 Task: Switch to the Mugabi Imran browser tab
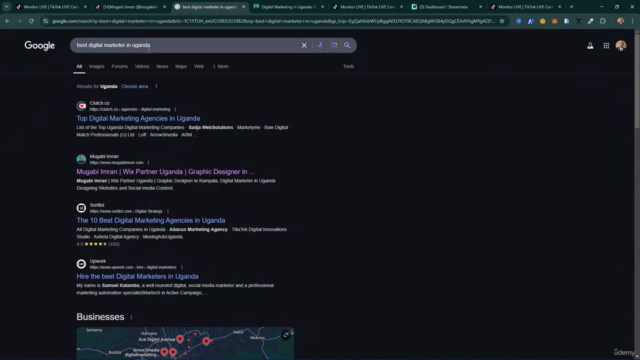(x=130, y=7)
